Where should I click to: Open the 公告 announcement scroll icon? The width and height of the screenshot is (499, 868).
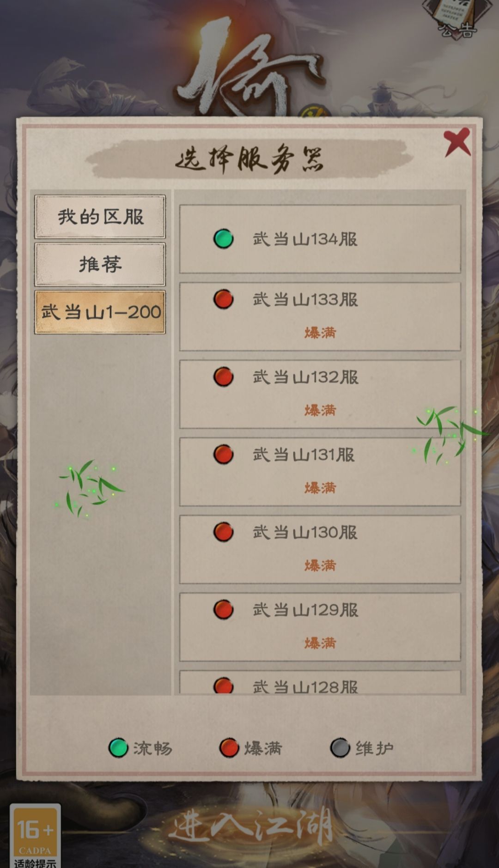pos(456,18)
